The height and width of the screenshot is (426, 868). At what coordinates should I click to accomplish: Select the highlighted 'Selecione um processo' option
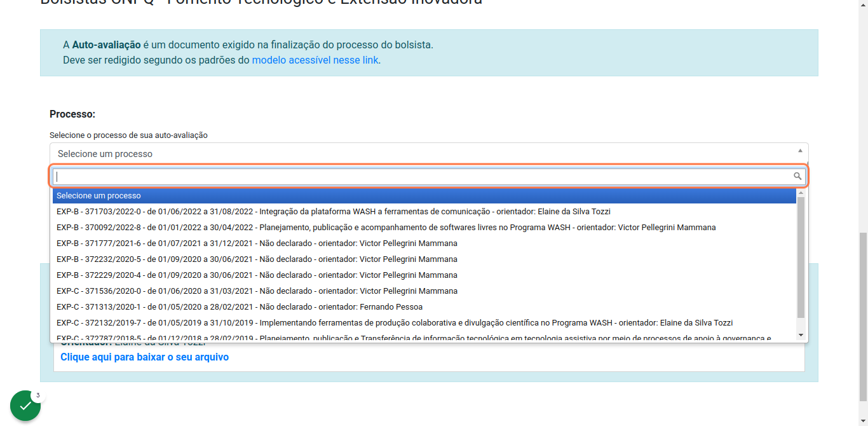click(x=424, y=196)
